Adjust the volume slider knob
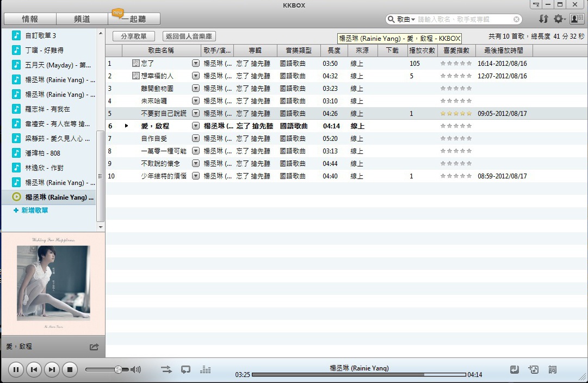Viewport: 588px width, 383px height. point(118,369)
